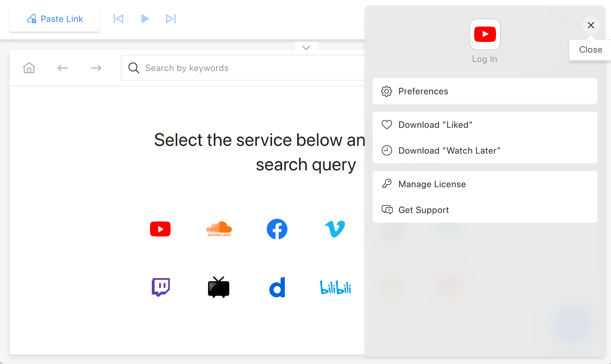Click Log In under YouTube logo
Screen dimensions: 611x364
pos(485,59)
